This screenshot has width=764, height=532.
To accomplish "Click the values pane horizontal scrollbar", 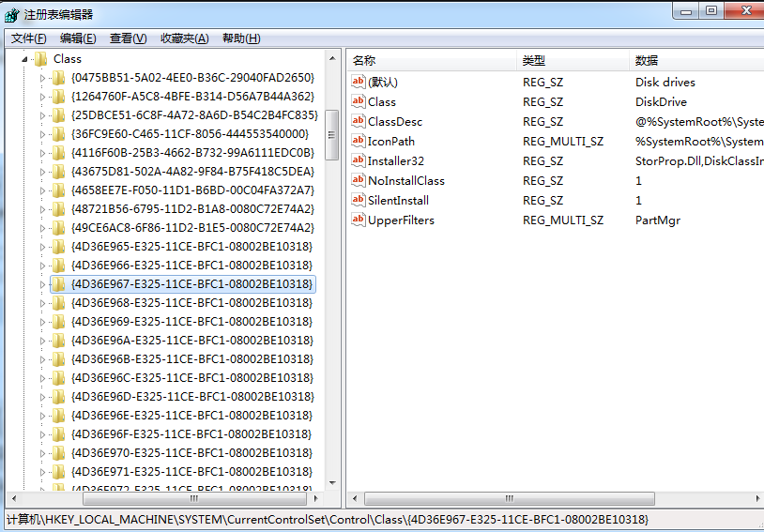I will tap(507, 498).
